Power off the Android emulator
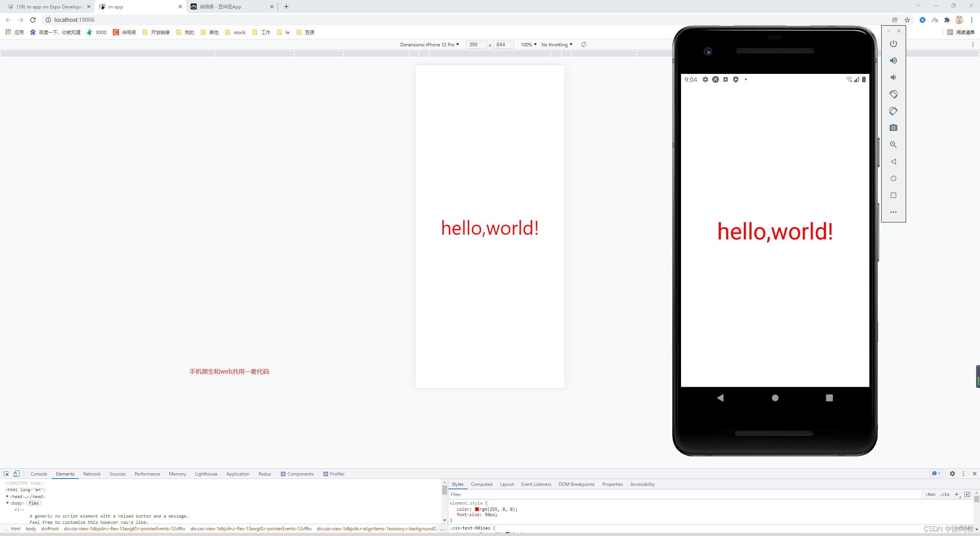 tap(893, 43)
